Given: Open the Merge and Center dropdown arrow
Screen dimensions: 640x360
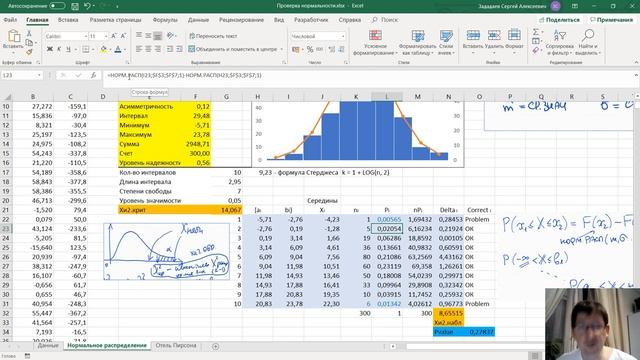Looking at the screenshot, I should (x=282, y=49).
